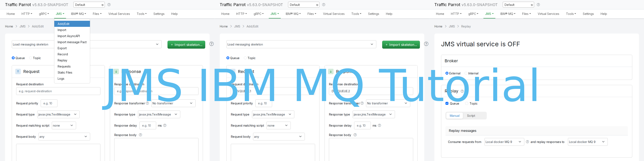644x161 pixels.
Task: Click Response body help icon in left panel
Action: [140, 135]
